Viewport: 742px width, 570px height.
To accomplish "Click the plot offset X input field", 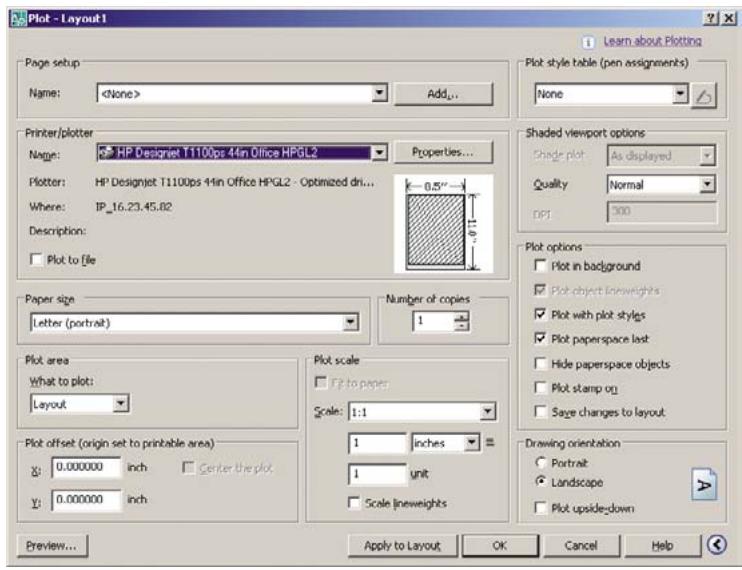I will (86, 467).
